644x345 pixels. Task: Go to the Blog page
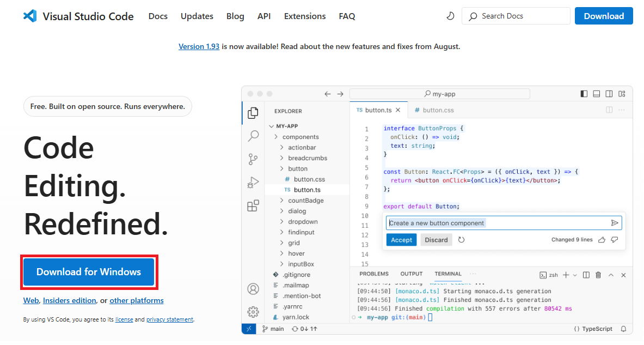point(235,16)
